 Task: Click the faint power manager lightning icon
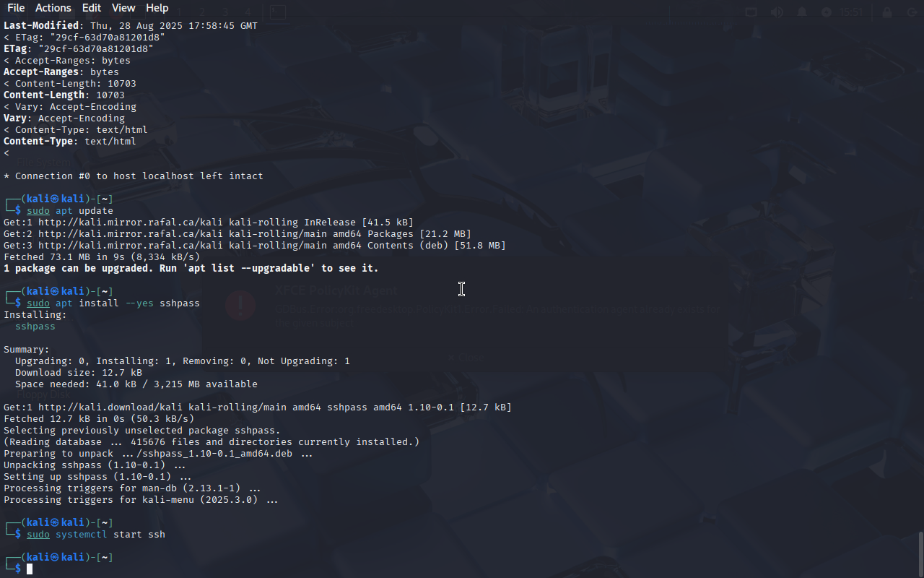coord(827,12)
